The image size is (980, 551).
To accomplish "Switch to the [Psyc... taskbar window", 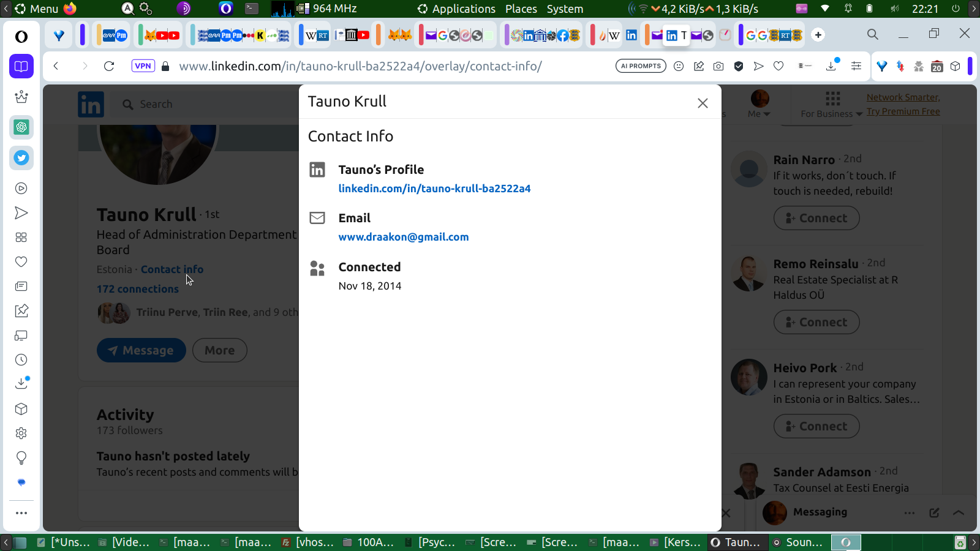I will click(x=430, y=542).
